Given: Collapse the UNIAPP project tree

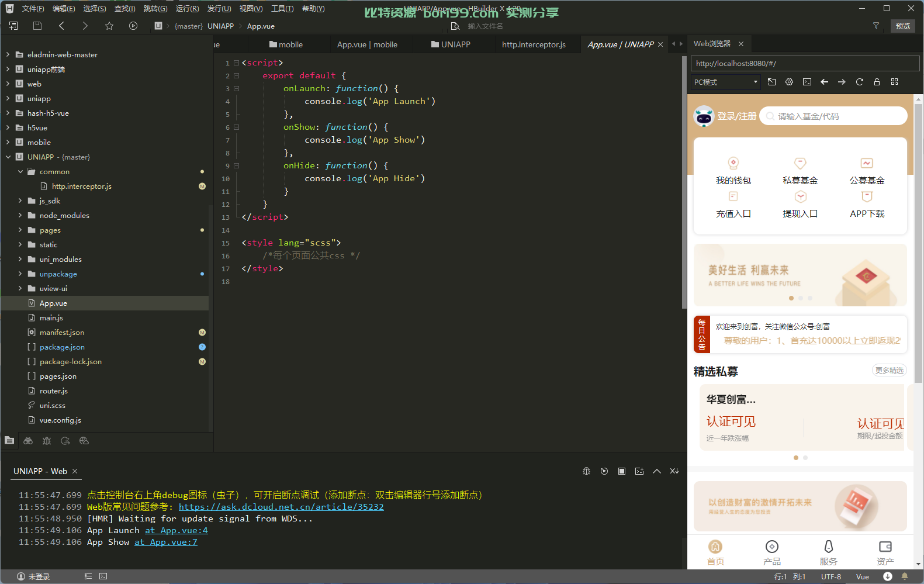Looking at the screenshot, I should (8, 157).
